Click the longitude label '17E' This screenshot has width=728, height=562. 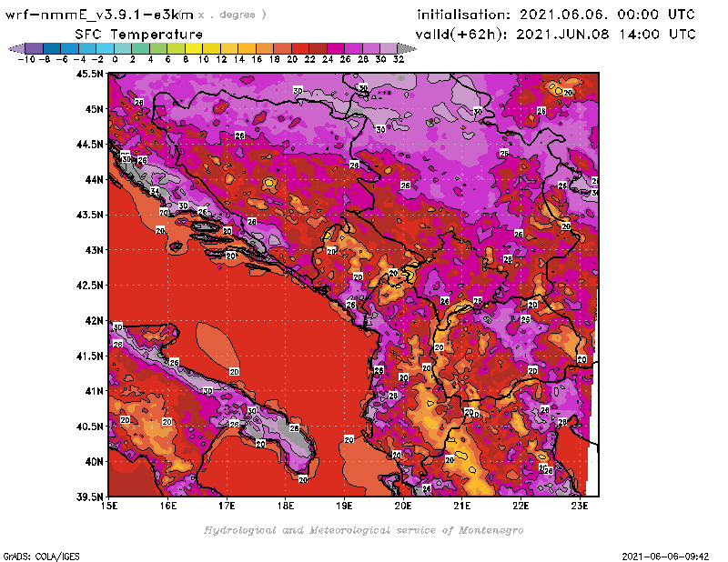227,506
